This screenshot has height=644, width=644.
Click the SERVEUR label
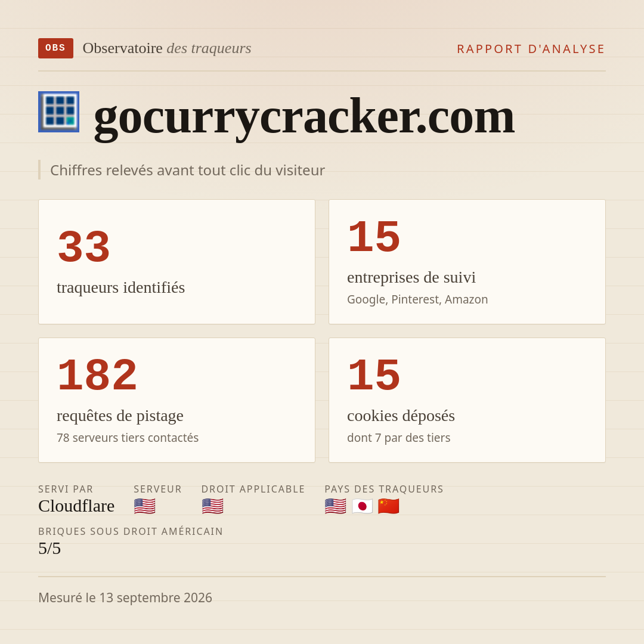click(x=157, y=489)
